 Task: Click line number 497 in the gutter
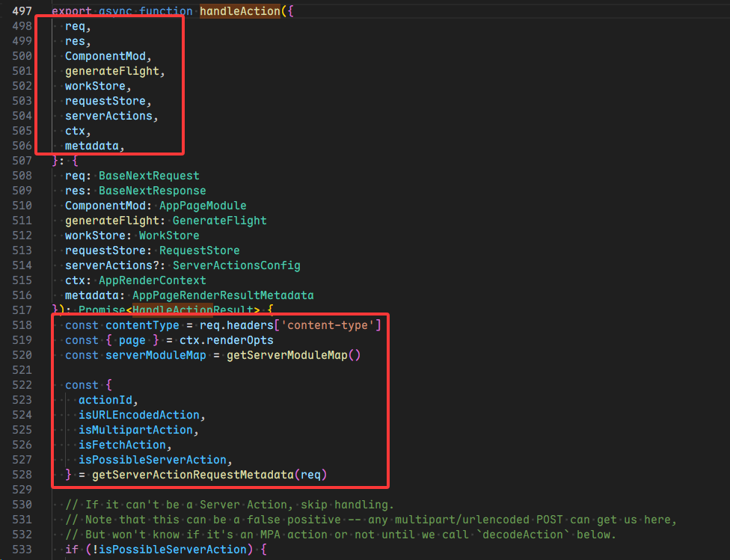point(22,12)
